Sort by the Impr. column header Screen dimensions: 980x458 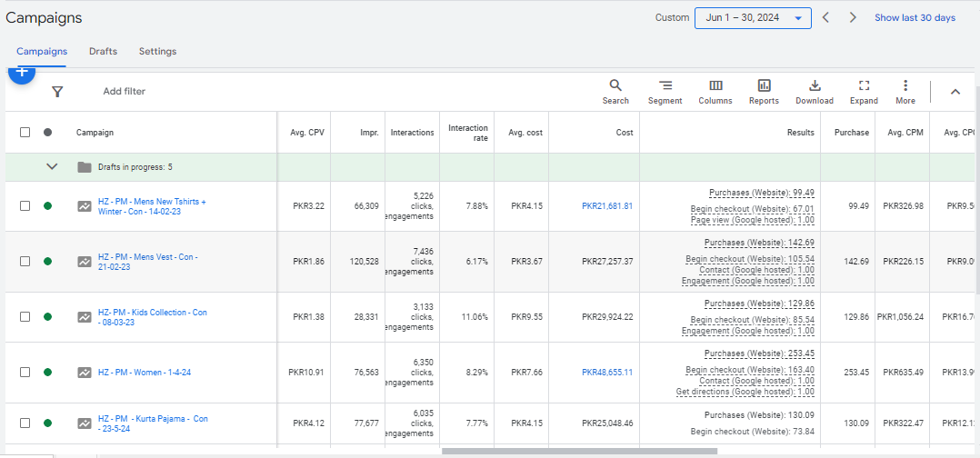369,133
